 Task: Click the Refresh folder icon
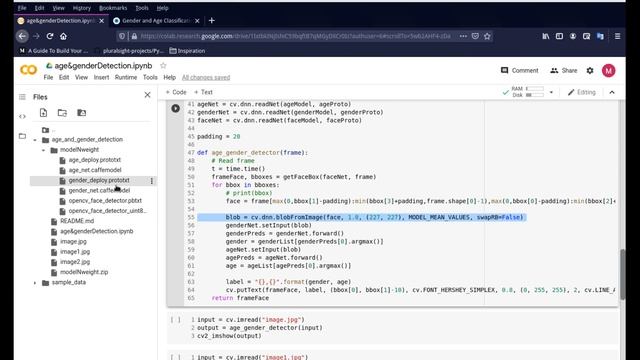pyautogui.click(x=62, y=113)
